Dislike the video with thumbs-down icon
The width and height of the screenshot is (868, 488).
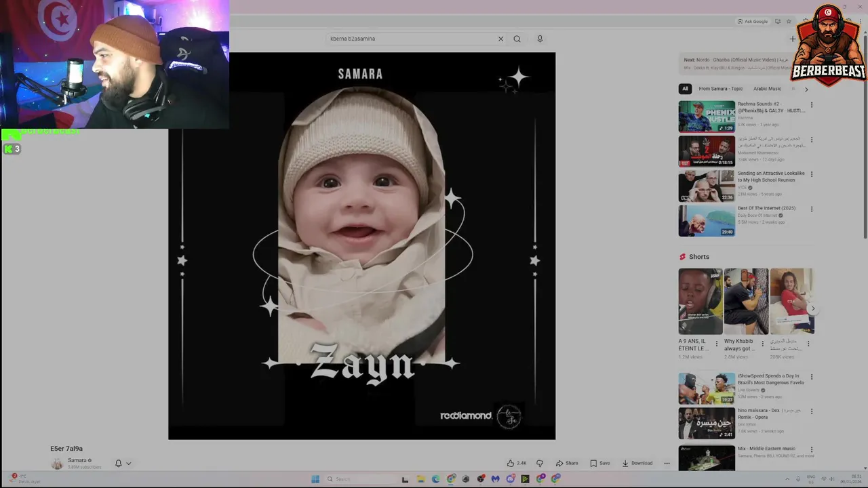(540, 463)
